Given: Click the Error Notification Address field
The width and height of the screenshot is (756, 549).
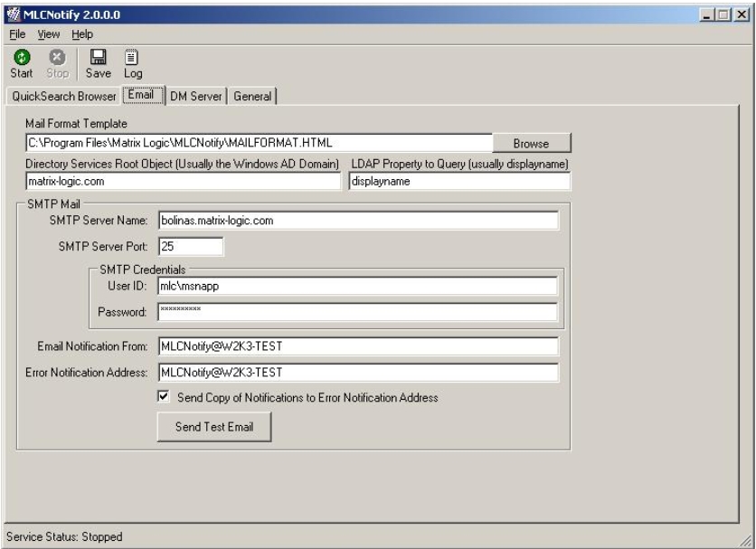Looking at the screenshot, I should 358,373.
